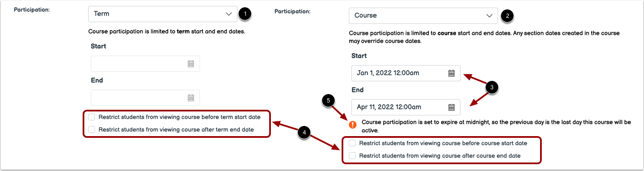Image resolution: width=644 pixels, height=171 pixels.
Task: Click the number 1 badge near Term dropdown
Action: (245, 14)
